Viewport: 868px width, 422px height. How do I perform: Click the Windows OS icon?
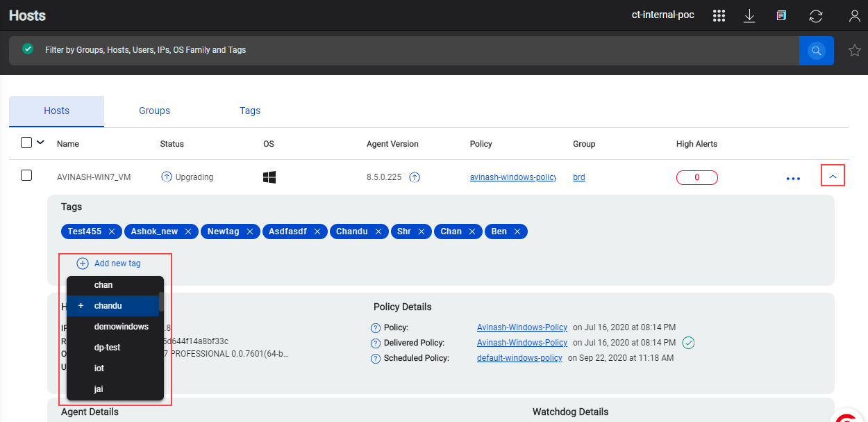click(x=269, y=177)
